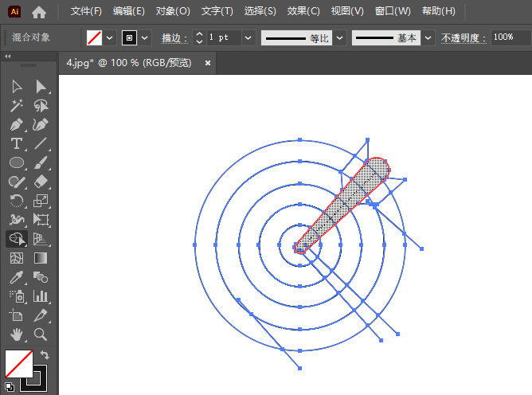
Task: Select the Column Graph tool
Action: pos(41,296)
